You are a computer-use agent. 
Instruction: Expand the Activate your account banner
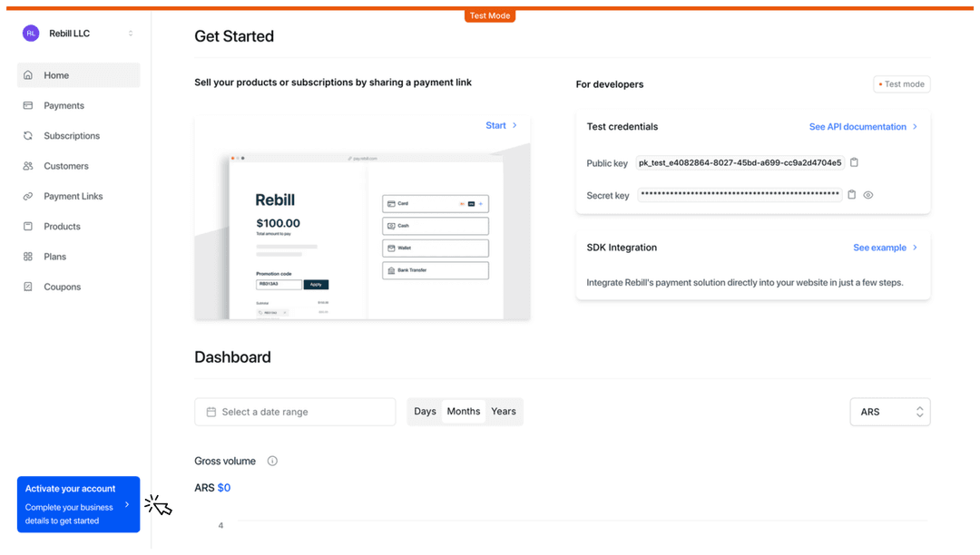pos(127,504)
